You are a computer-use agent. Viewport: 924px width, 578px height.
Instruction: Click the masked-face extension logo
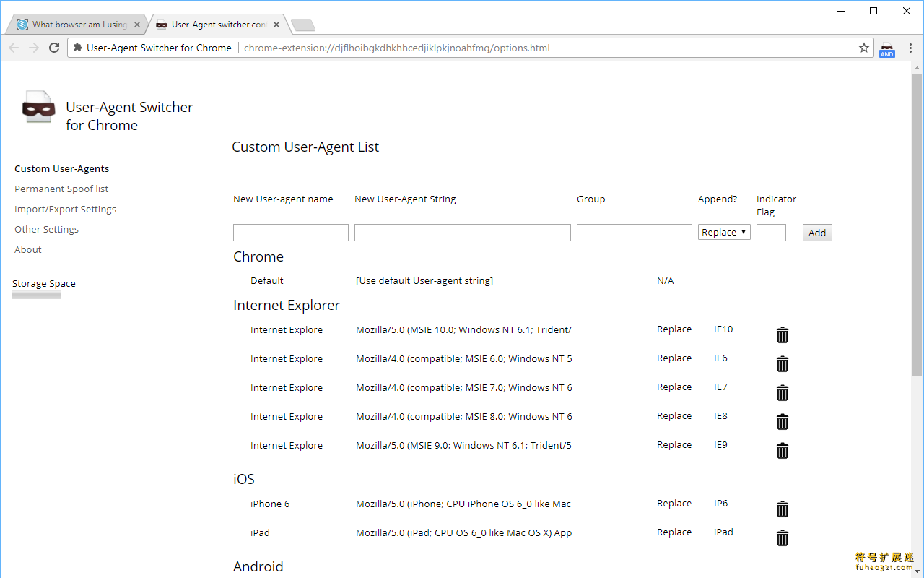click(x=38, y=108)
